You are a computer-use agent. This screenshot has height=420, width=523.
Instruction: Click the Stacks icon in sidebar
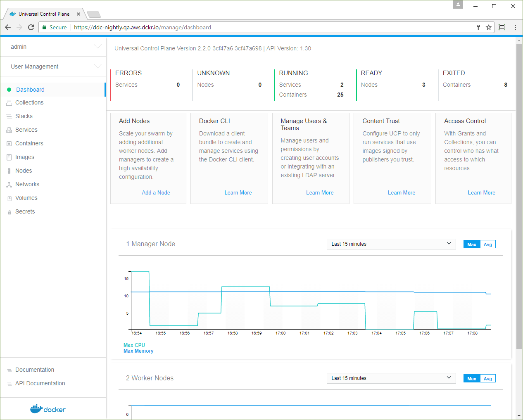[9, 116]
